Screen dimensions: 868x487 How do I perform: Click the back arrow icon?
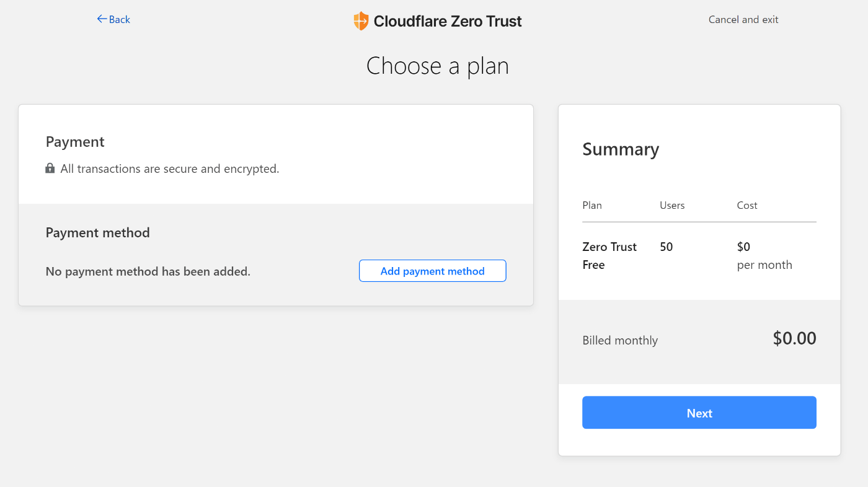(102, 19)
